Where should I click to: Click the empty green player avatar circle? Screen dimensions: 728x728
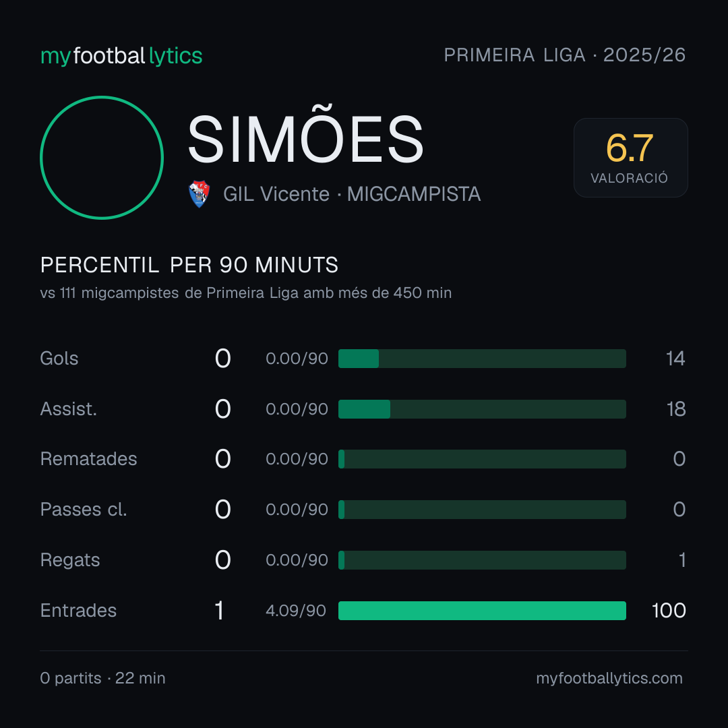point(102,158)
